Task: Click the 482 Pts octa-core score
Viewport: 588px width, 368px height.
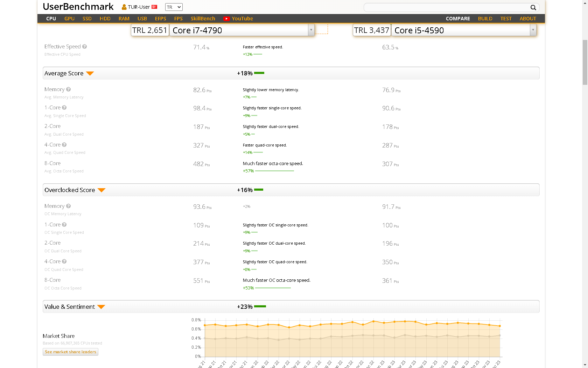Action: click(202, 164)
